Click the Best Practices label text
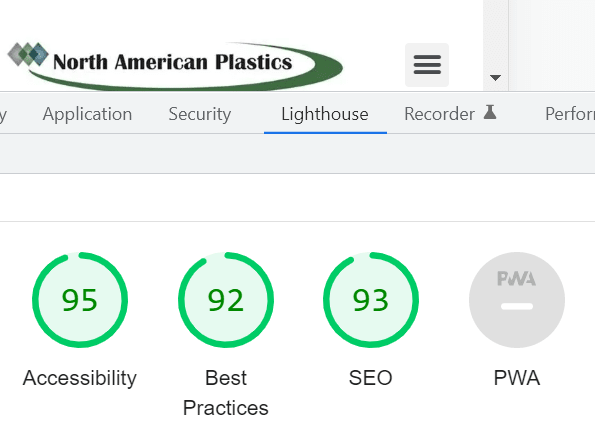 [226, 393]
